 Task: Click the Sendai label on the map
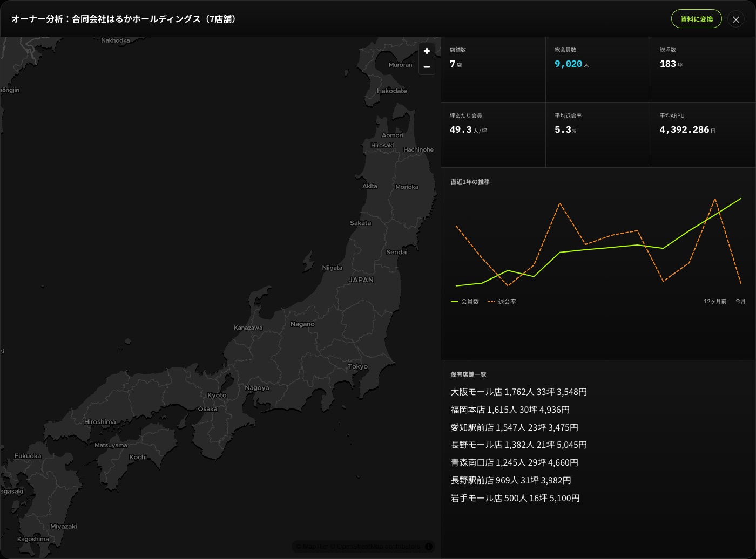397,252
